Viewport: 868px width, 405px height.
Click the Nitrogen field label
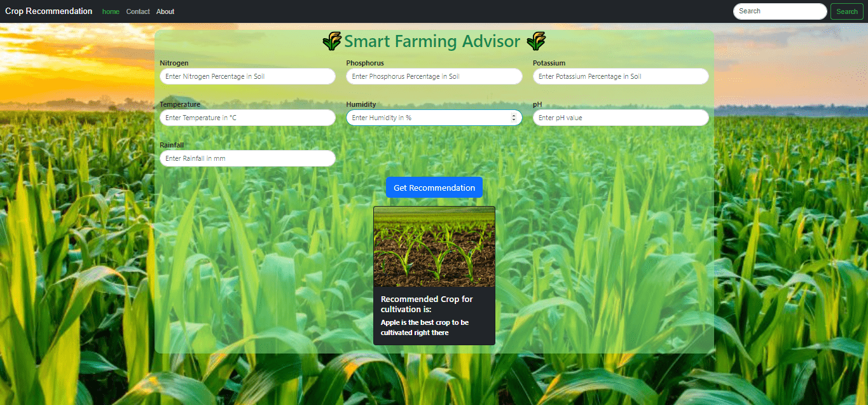tap(174, 63)
